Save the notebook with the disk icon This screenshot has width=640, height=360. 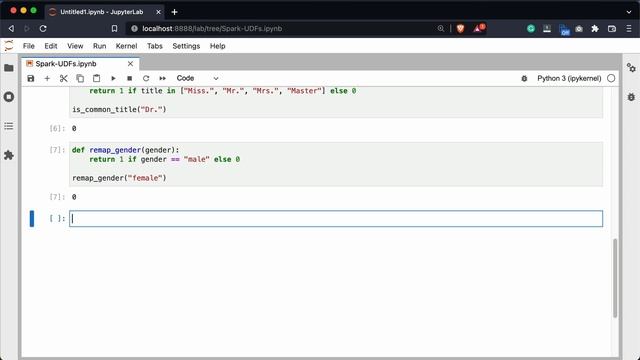coord(31,78)
